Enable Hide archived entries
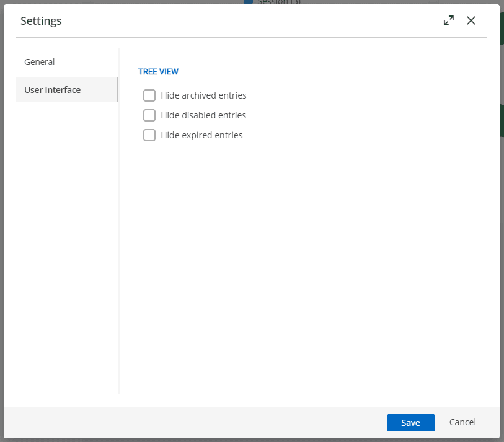The height and width of the screenshot is (442, 504). pos(149,95)
